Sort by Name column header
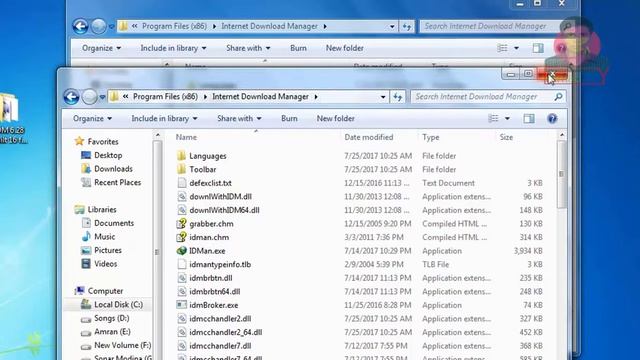 pos(186,137)
